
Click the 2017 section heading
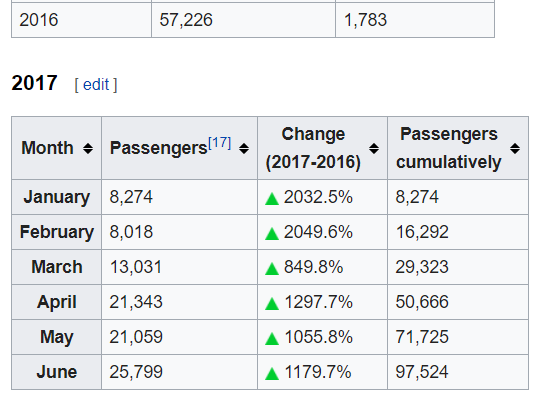pyautogui.click(x=34, y=83)
